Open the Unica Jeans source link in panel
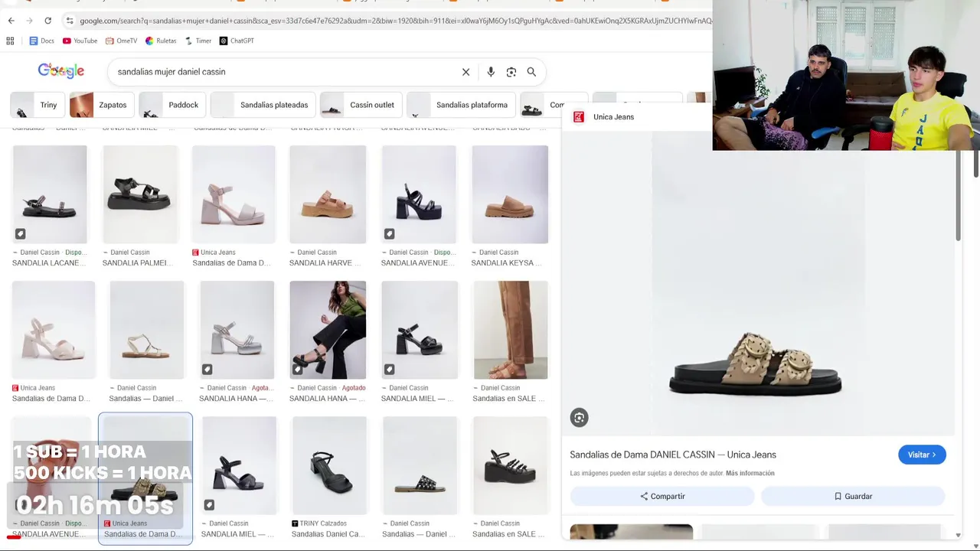The width and height of the screenshot is (980, 551). point(613,117)
